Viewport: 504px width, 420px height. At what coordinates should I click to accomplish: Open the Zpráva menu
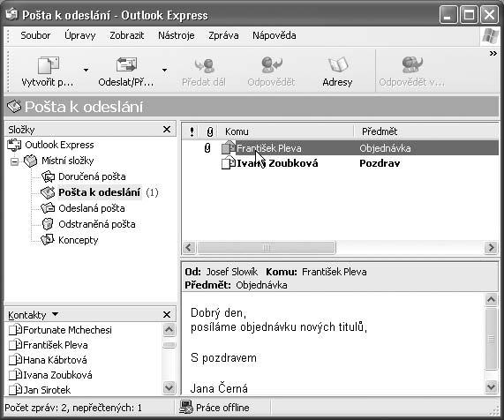pos(223,35)
